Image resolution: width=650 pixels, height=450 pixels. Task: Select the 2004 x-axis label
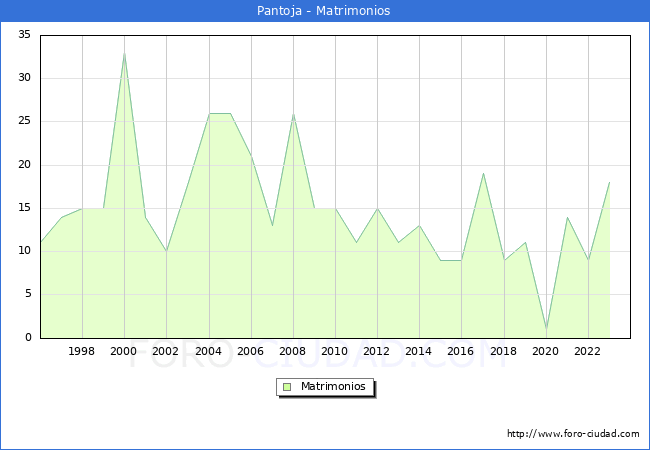209,351
